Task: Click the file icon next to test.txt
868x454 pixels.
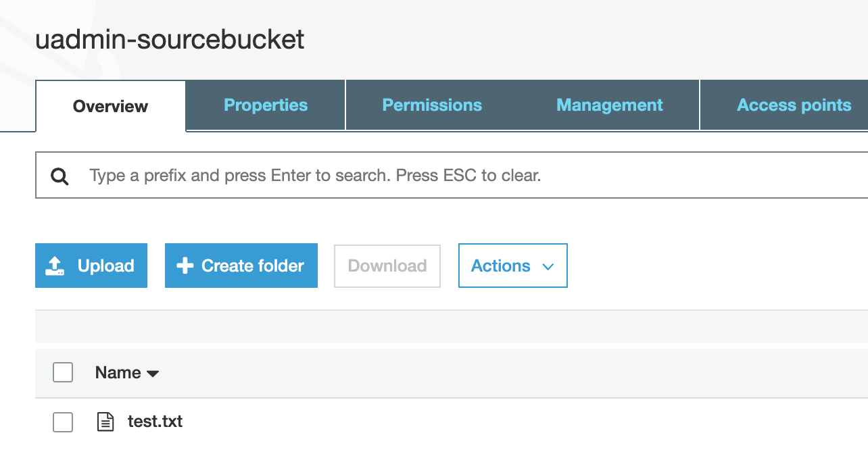Action: pos(105,421)
